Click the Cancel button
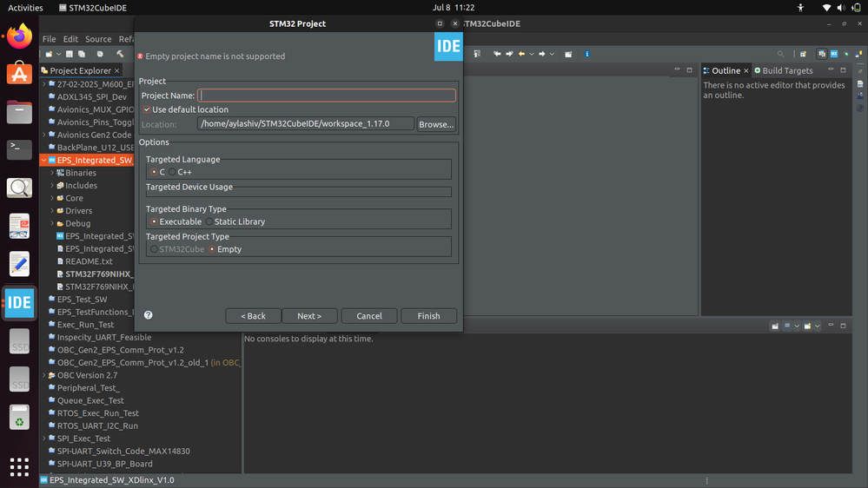Viewport: 868px width, 488px height. (368, 316)
